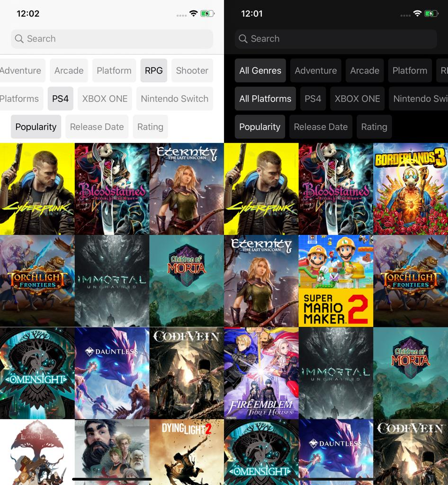Open Bloodstained cover on dark screen
448x485 pixels.
pos(336,189)
